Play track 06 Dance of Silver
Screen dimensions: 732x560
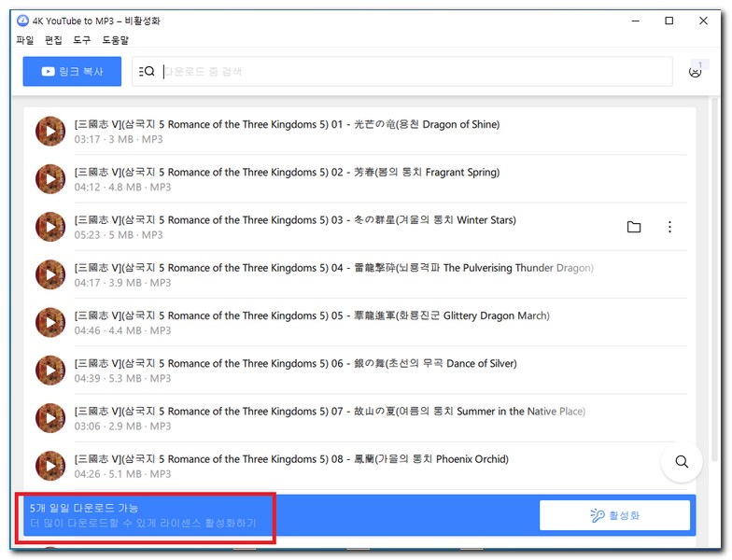coord(50,370)
